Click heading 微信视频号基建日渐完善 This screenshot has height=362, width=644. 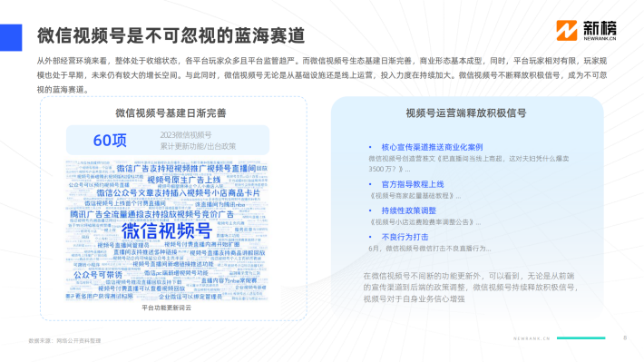point(171,113)
